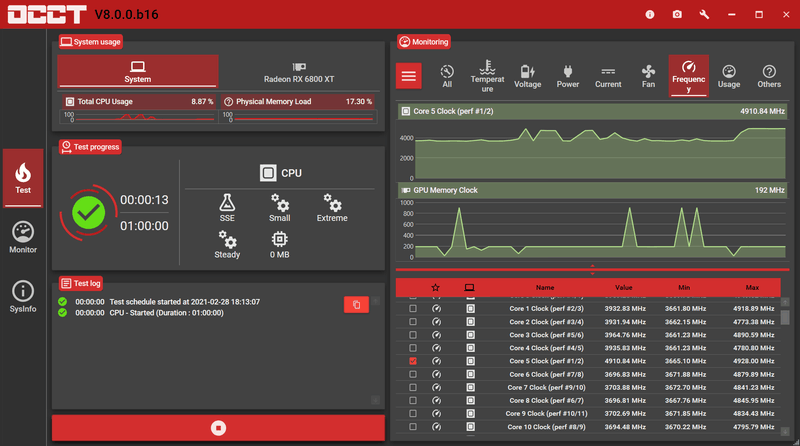800x446 pixels.
Task: Click the Core 5 Clock graph header
Action: 592,111
